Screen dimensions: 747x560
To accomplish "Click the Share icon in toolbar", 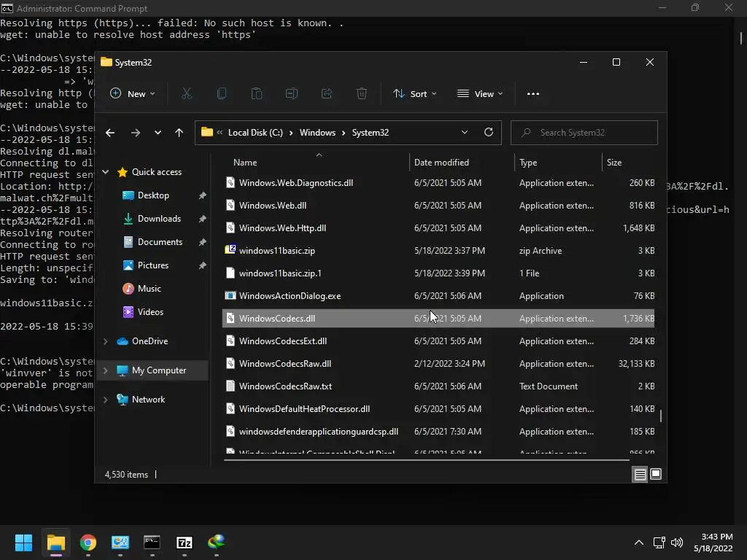I will point(327,94).
